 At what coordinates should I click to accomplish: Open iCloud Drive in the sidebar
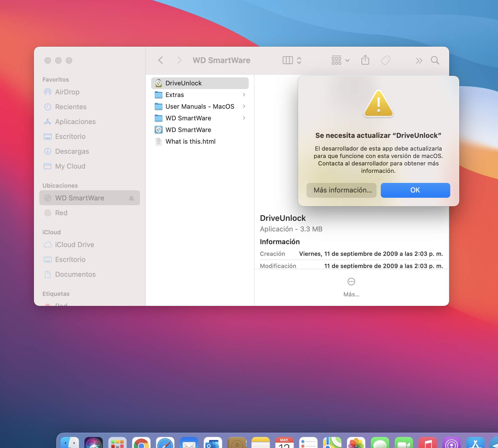[x=90, y=245]
